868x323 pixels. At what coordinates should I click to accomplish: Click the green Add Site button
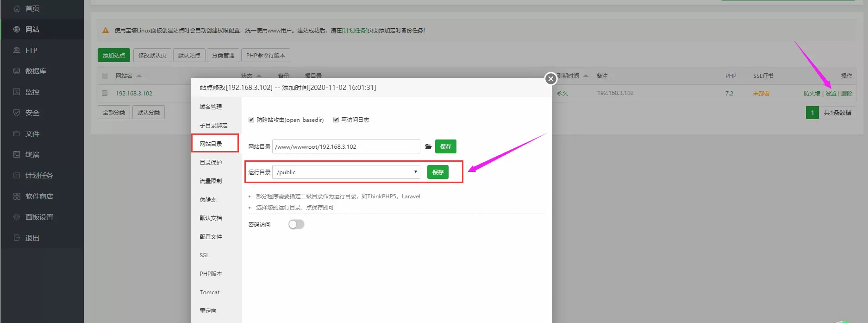coord(114,55)
